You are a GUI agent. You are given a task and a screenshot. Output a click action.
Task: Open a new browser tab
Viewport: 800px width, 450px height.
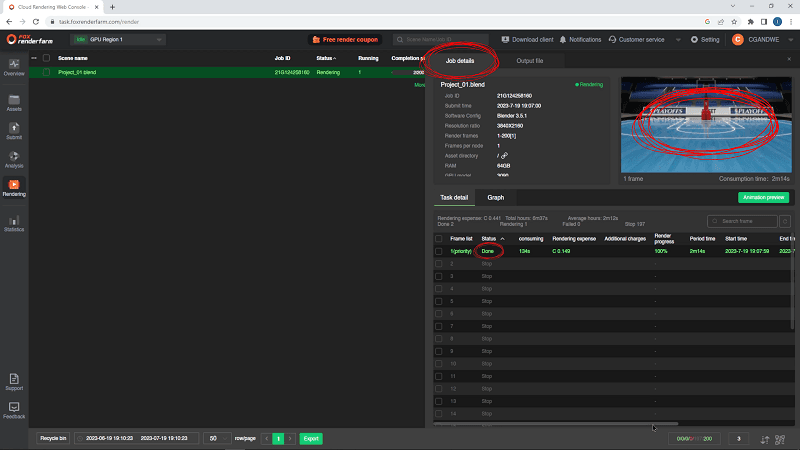pos(112,7)
